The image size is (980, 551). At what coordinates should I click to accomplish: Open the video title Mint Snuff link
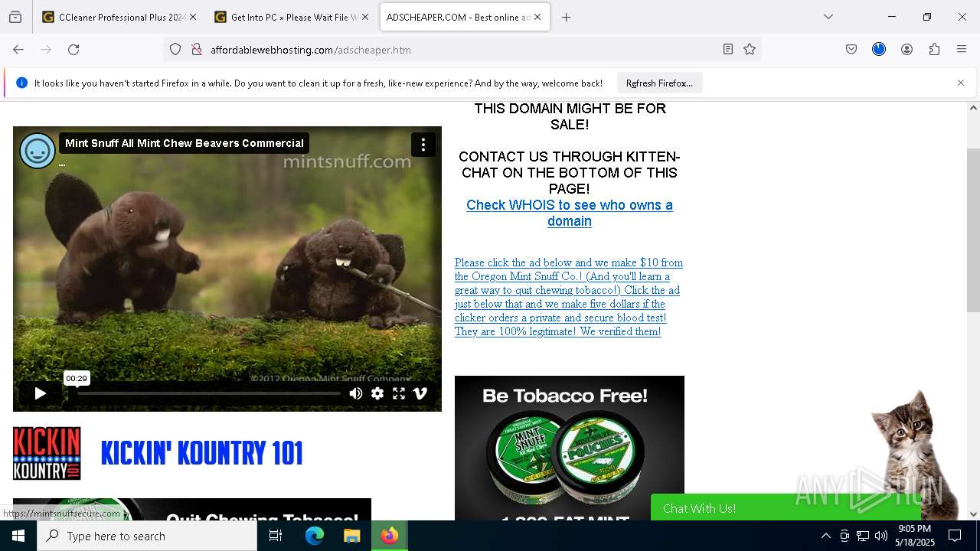(185, 143)
